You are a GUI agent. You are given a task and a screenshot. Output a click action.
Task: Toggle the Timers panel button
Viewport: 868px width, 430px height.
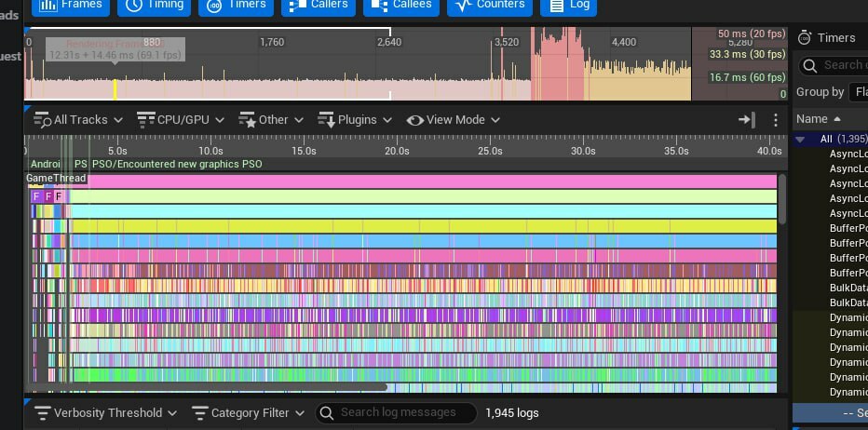pyautogui.click(x=239, y=5)
